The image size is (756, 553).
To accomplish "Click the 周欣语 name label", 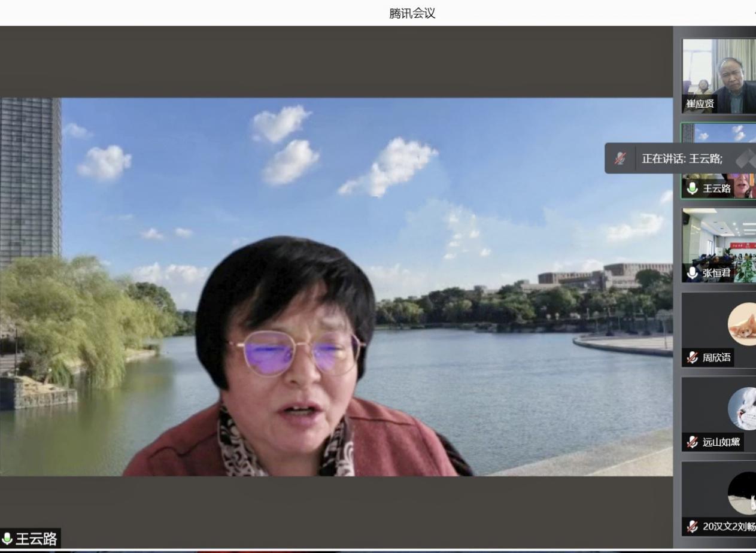I will tap(716, 357).
